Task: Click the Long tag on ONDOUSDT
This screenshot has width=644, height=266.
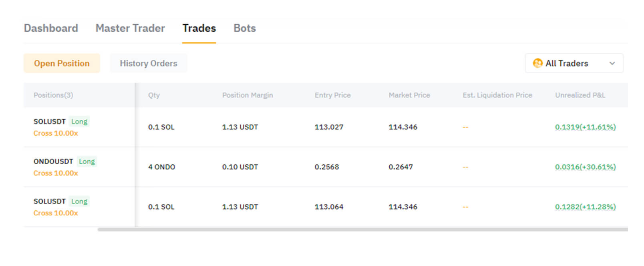Action: 87,161
